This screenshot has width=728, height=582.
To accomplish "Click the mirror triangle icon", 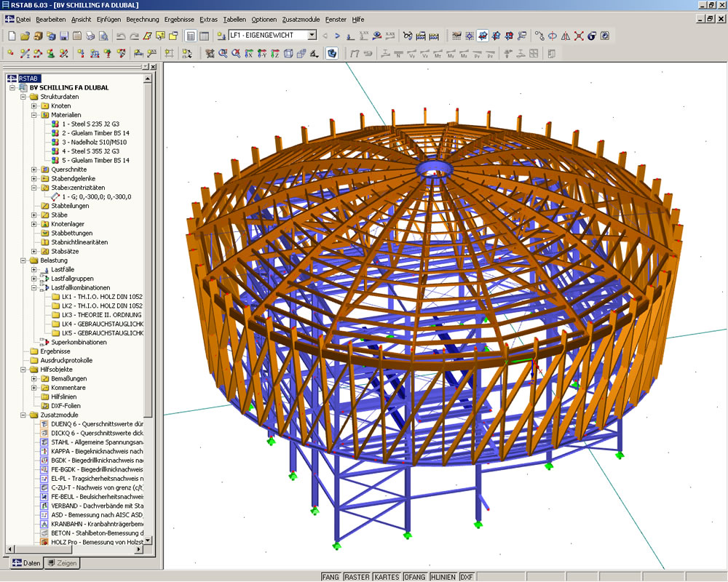I will pyautogui.click(x=566, y=36).
